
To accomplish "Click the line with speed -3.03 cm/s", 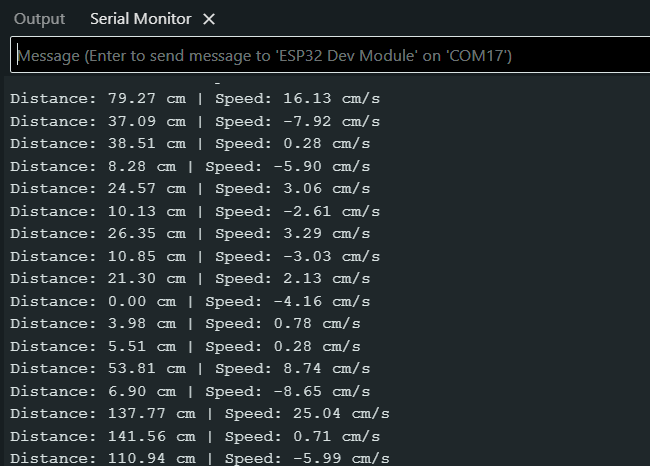I will point(195,256).
